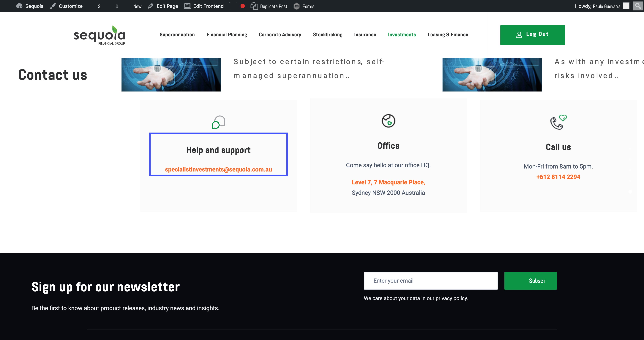Screen dimensions: 644x340
Task: Click the Subscribe newsletter button
Action: tap(530, 281)
